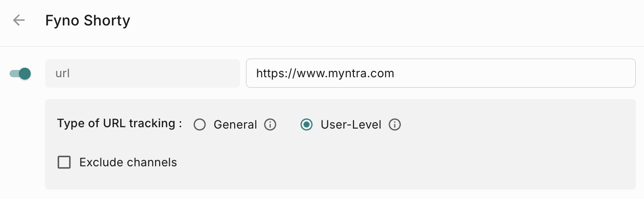Click the "Type of URL tracking" label
Viewport: 644px width, 199px height.
119,124
